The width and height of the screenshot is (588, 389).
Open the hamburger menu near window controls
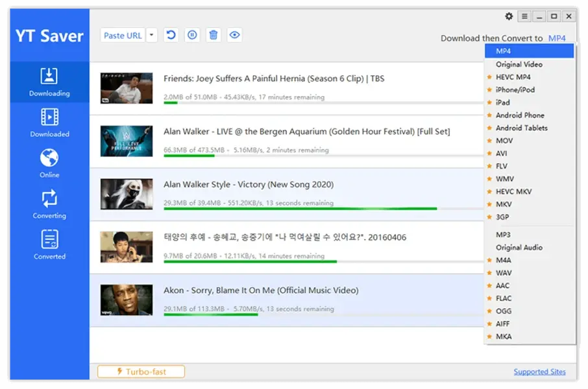(x=523, y=16)
